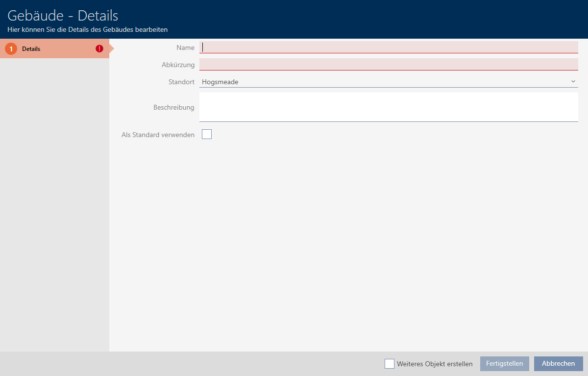
Task: Click the Standort field label
Action: 181,82
